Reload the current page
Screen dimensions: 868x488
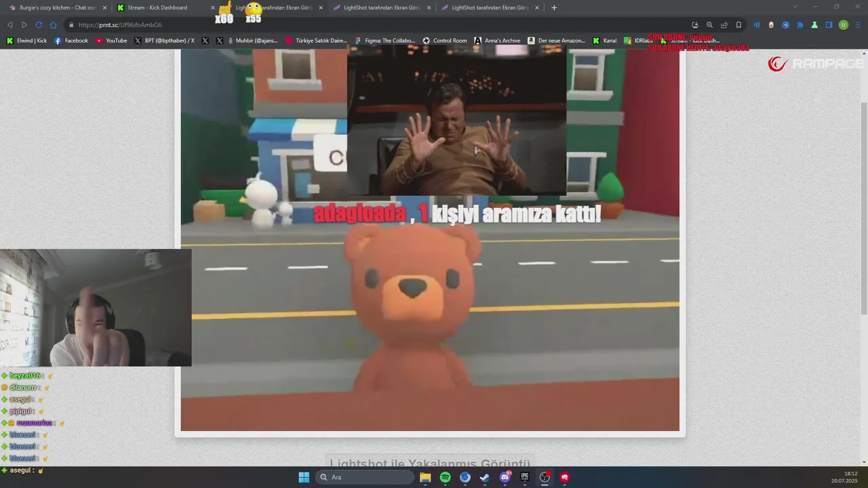pyautogui.click(x=39, y=25)
